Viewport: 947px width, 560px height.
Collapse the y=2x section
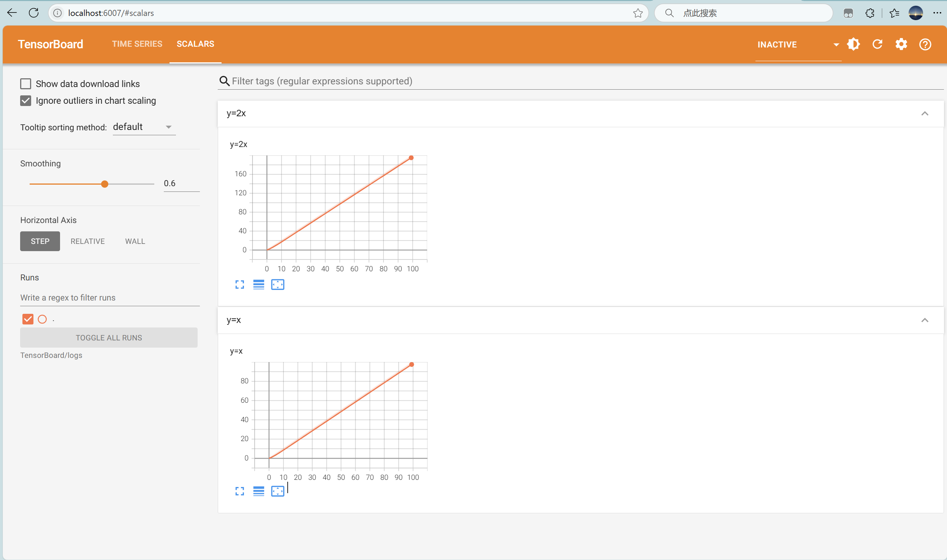coord(925,114)
